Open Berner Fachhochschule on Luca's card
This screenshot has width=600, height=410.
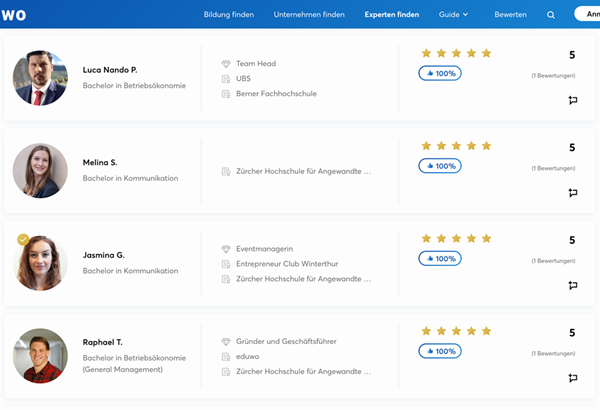point(277,94)
